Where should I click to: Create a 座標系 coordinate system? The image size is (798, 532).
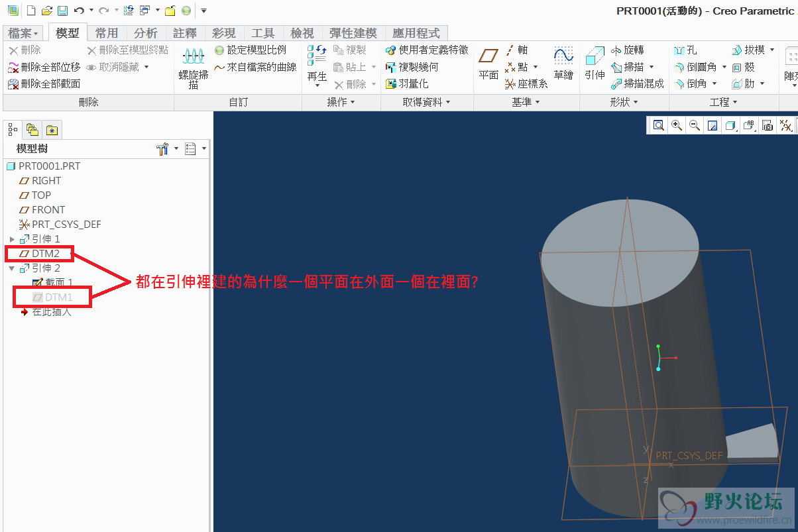point(526,84)
